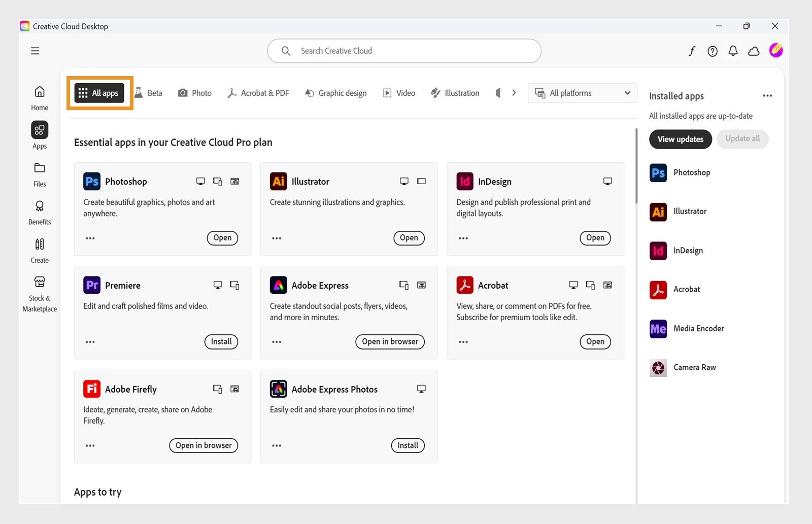
Task: Go to Home via the sidebar icon
Action: [39, 96]
